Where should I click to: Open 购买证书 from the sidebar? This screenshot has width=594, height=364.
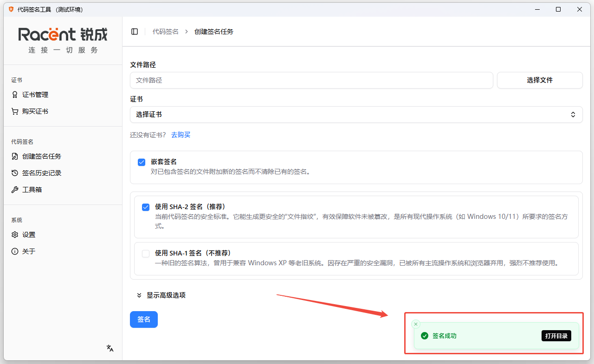(35, 111)
